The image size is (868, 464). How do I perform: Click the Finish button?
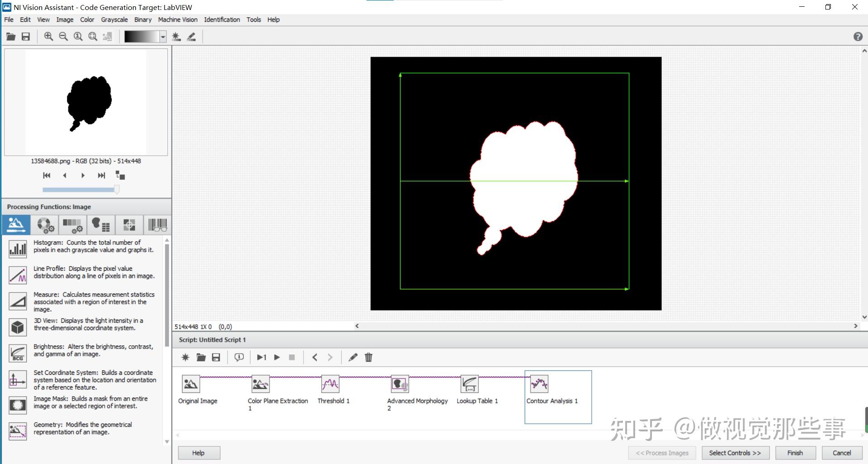pyautogui.click(x=794, y=452)
